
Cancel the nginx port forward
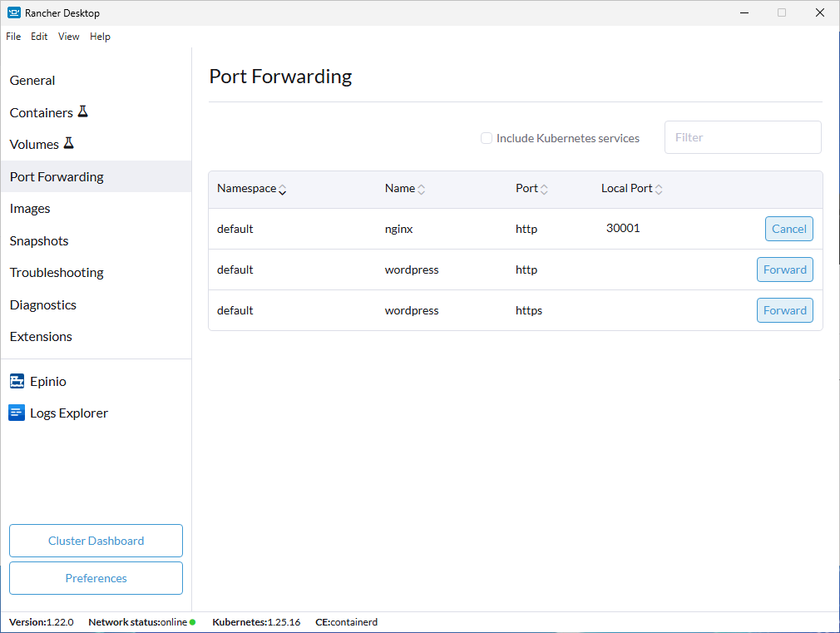coord(788,229)
